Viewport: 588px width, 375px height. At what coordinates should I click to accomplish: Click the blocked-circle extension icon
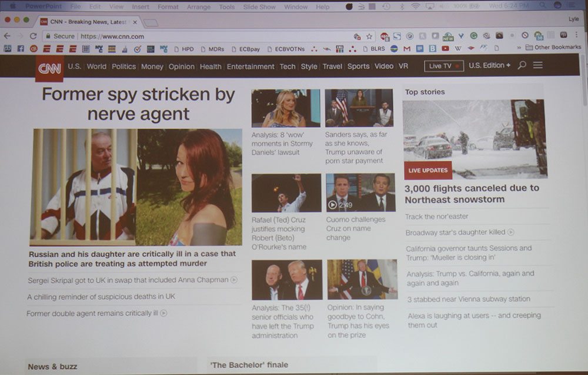(525, 35)
